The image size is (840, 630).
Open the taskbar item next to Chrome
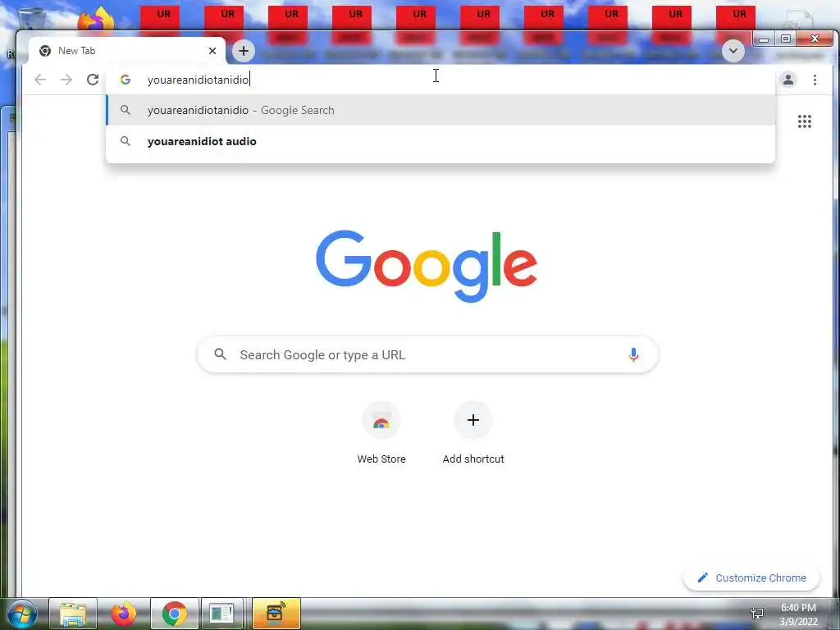(221, 614)
